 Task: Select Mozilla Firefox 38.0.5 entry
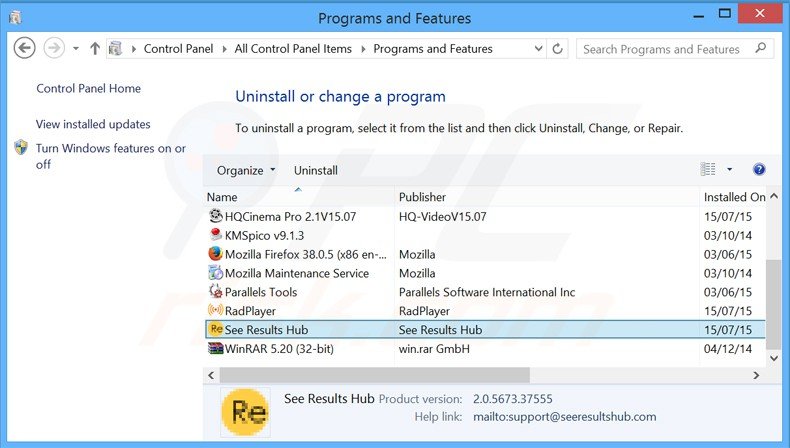pyautogui.click(x=306, y=254)
